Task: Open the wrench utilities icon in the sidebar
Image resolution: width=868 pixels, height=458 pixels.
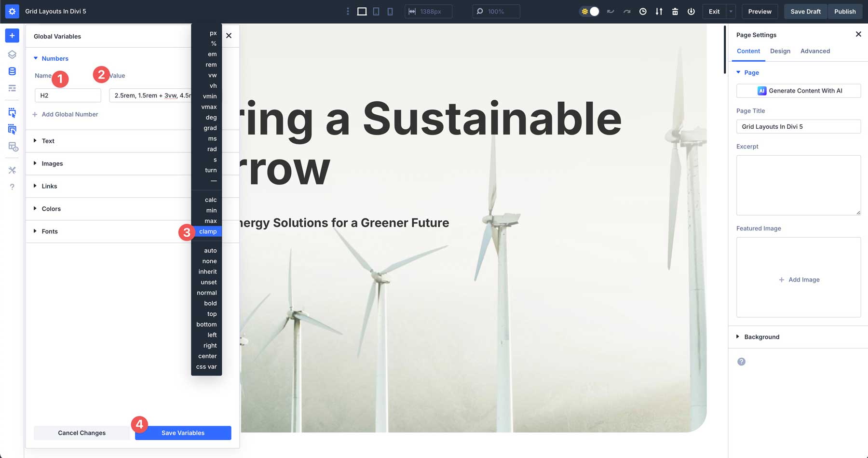Action: 12,170
